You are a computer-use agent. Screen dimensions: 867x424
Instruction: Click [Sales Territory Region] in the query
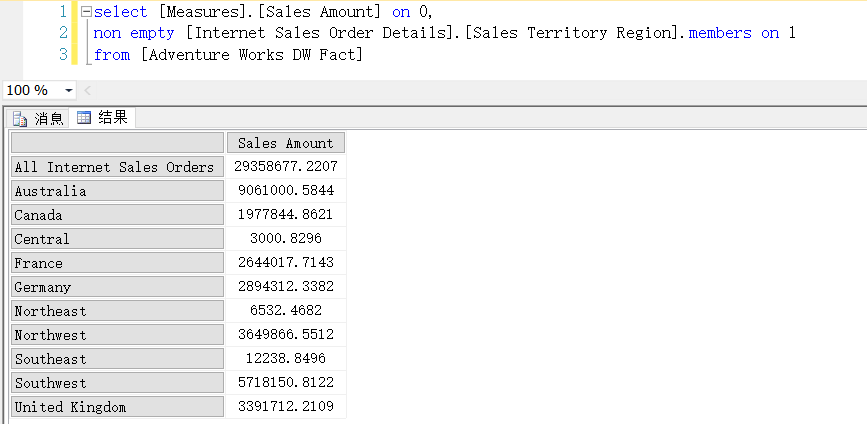571,33
